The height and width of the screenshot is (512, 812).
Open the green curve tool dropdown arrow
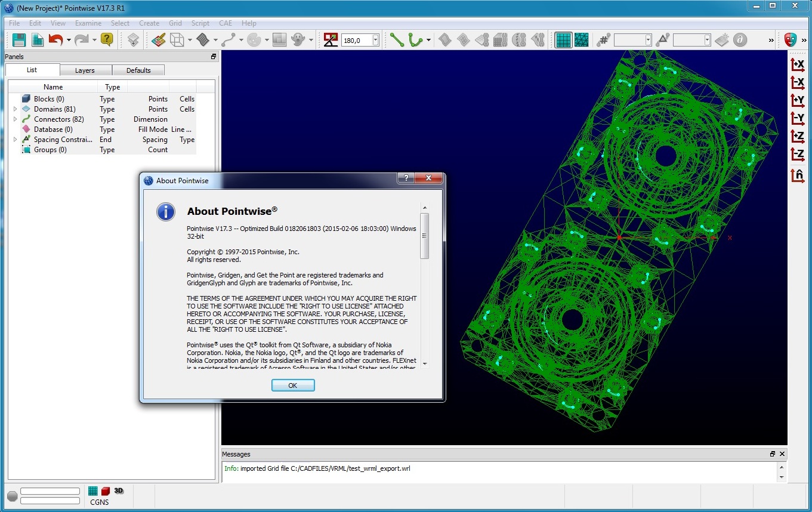coord(428,41)
